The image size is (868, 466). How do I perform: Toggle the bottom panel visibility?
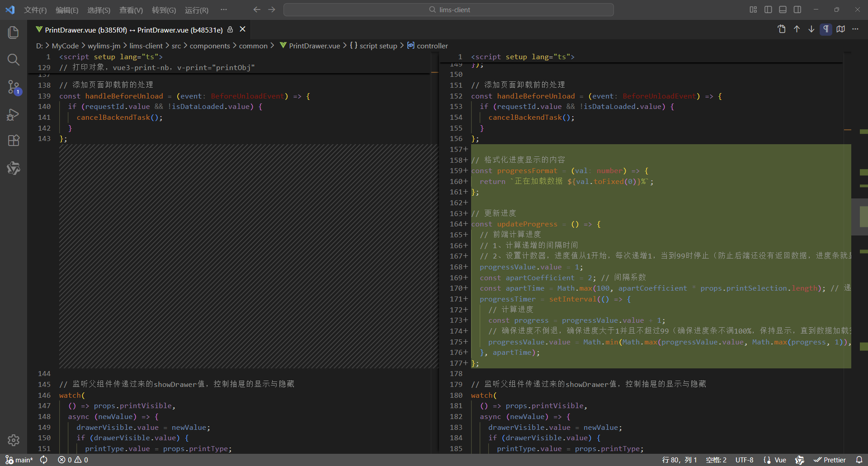783,9
